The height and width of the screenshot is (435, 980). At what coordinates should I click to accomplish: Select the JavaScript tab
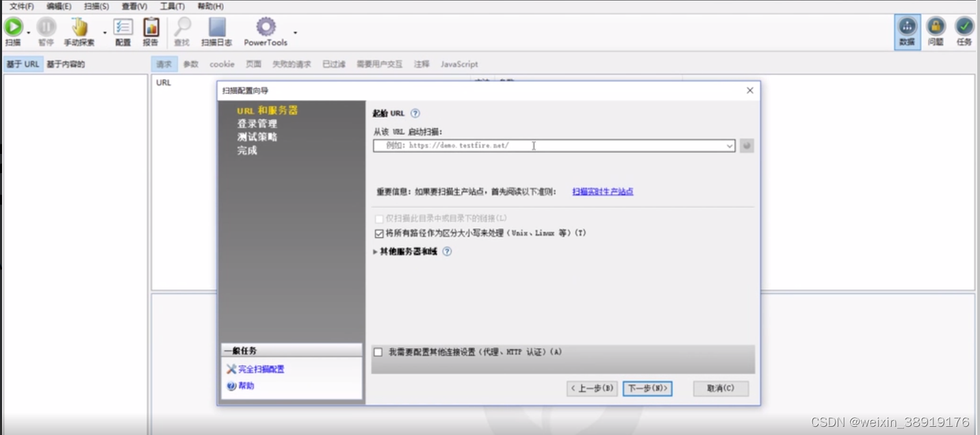click(459, 64)
